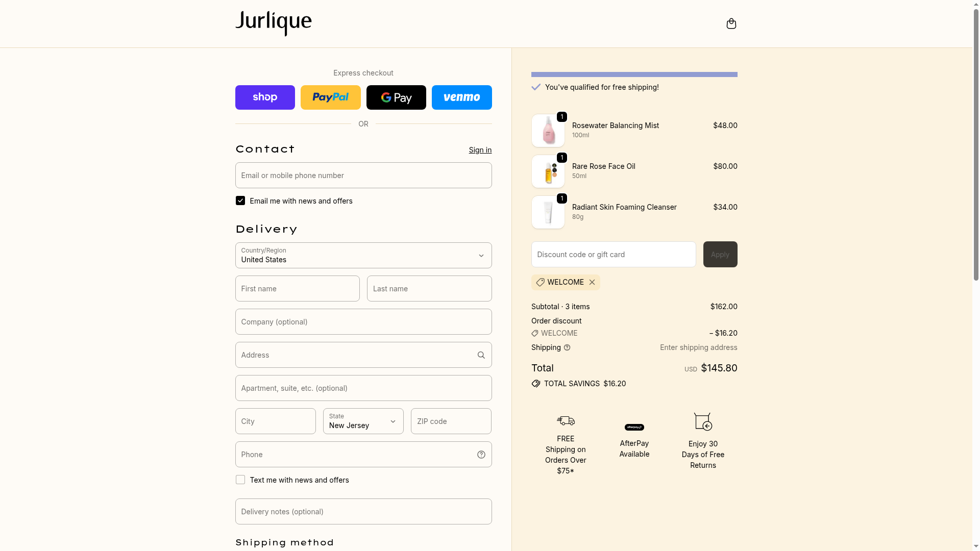Click the Sign in link
The image size is (980, 551).
pos(480,150)
